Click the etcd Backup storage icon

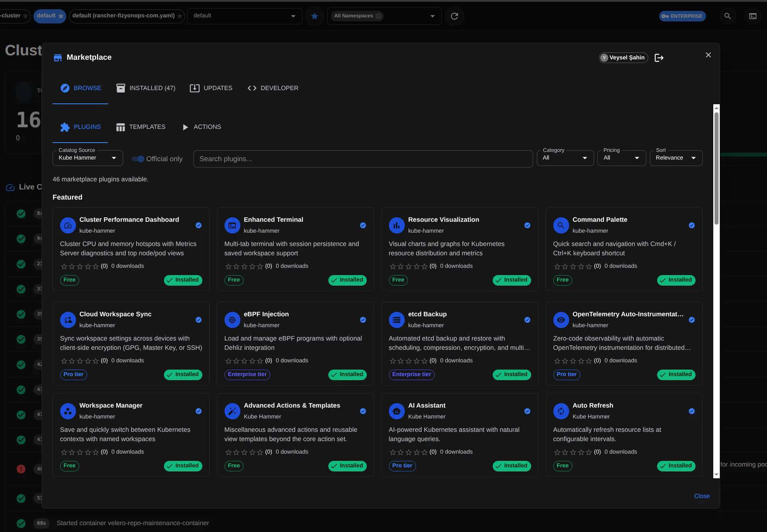coord(397,320)
